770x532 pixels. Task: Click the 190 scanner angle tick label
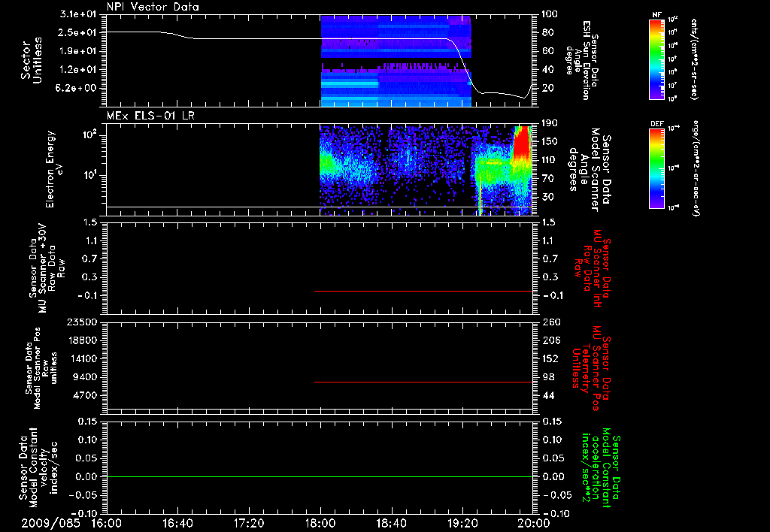[x=550, y=123]
